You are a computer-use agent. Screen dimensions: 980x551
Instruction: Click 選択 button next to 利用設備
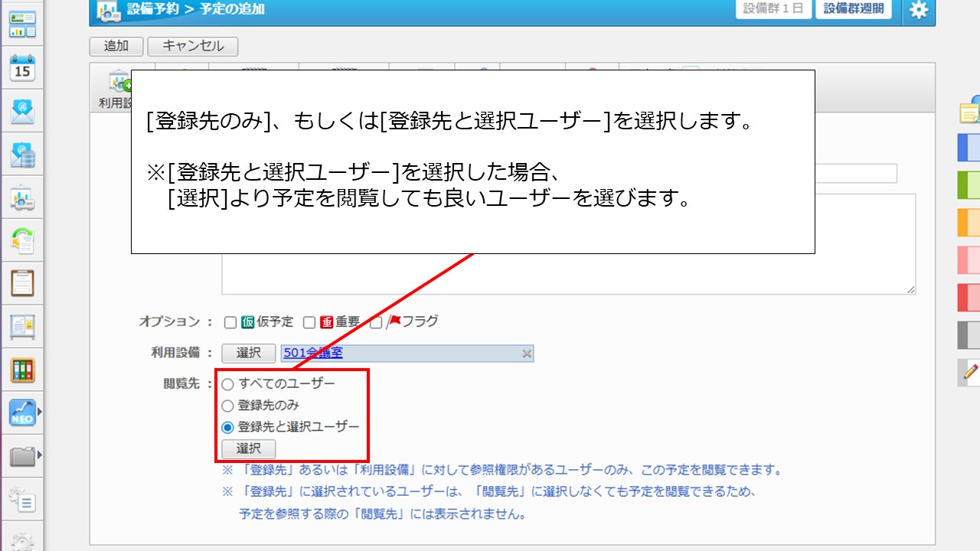tap(249, 353)
